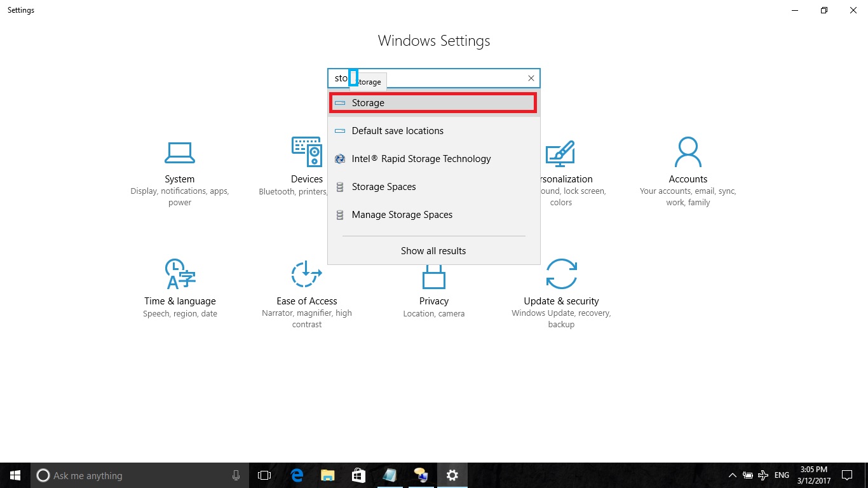Open Devices settings

point(307,170)
